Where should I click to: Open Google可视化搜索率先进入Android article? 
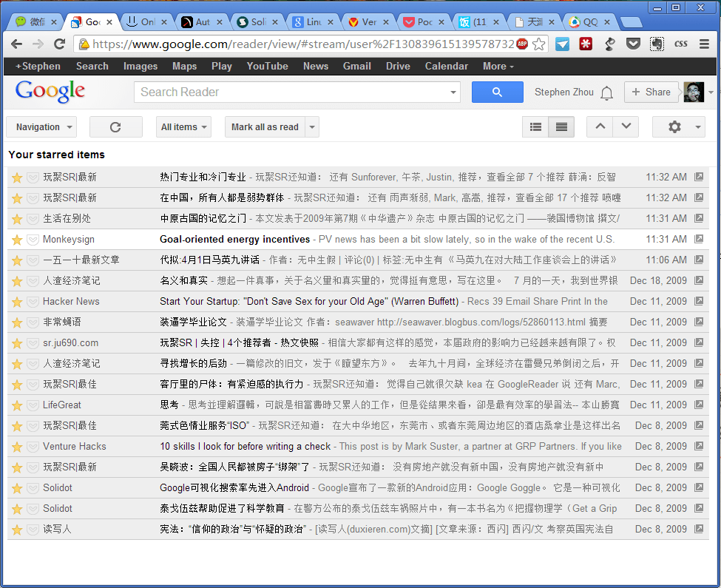click(x=234, y=487)
